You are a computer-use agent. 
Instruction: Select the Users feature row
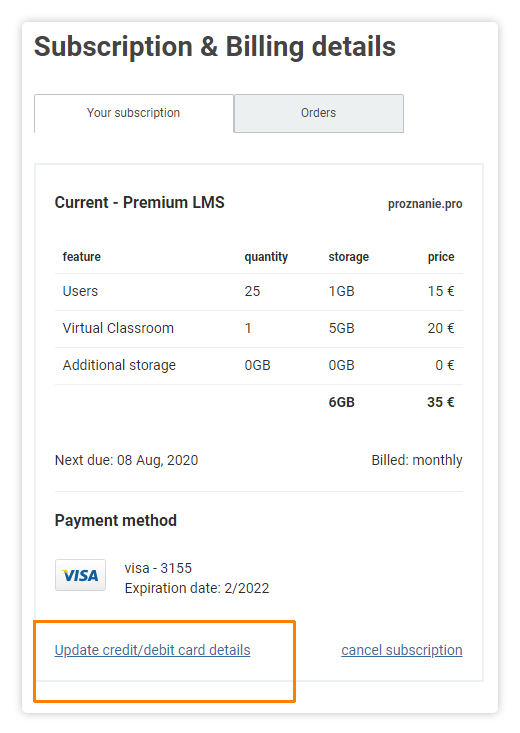(x=259, y=292)
